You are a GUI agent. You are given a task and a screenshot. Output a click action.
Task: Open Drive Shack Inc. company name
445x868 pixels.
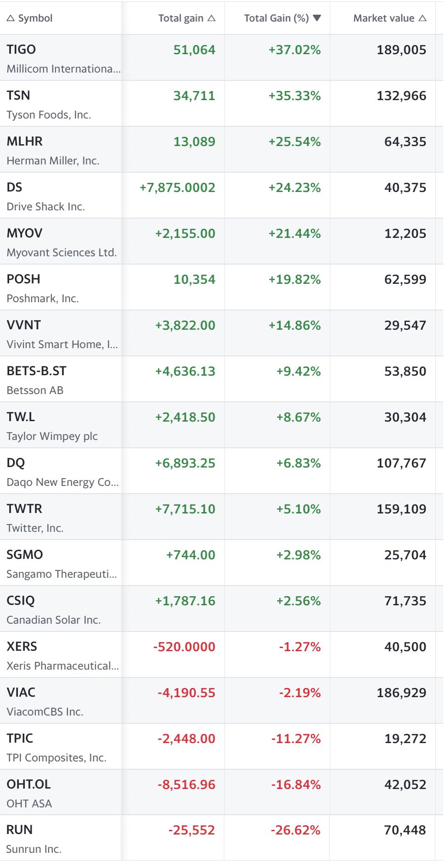[x=45, y=207]
